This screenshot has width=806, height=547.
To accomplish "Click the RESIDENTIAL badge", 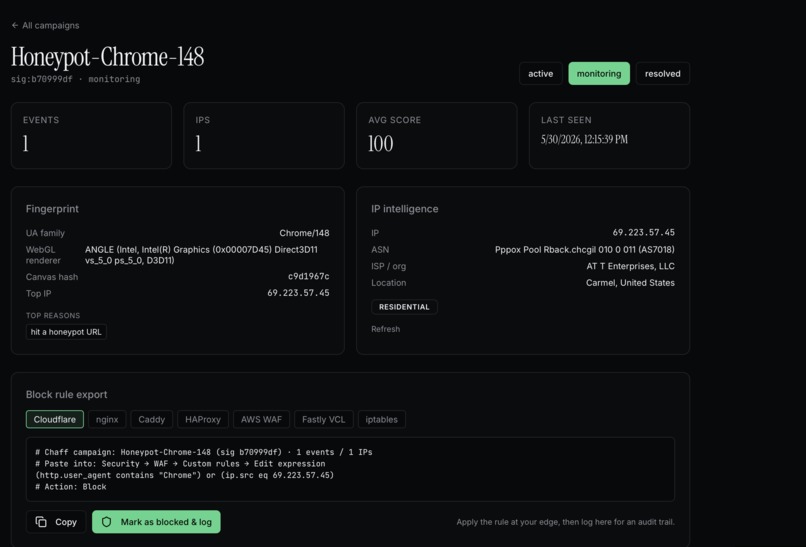I will point(404,307).
